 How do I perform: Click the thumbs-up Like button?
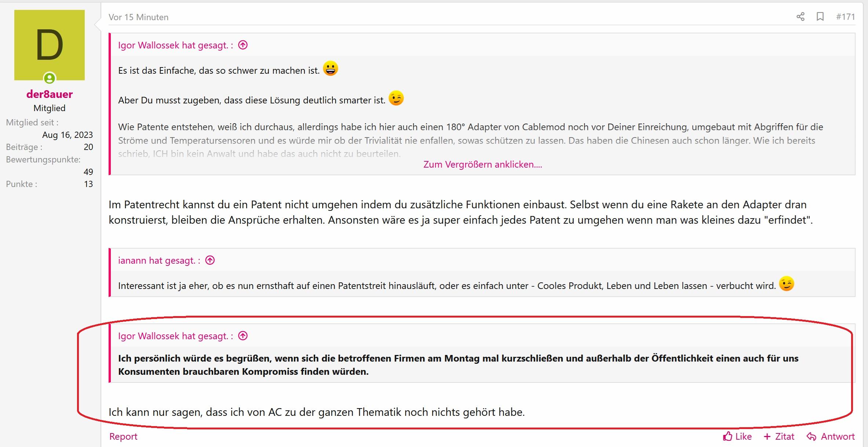737,436
